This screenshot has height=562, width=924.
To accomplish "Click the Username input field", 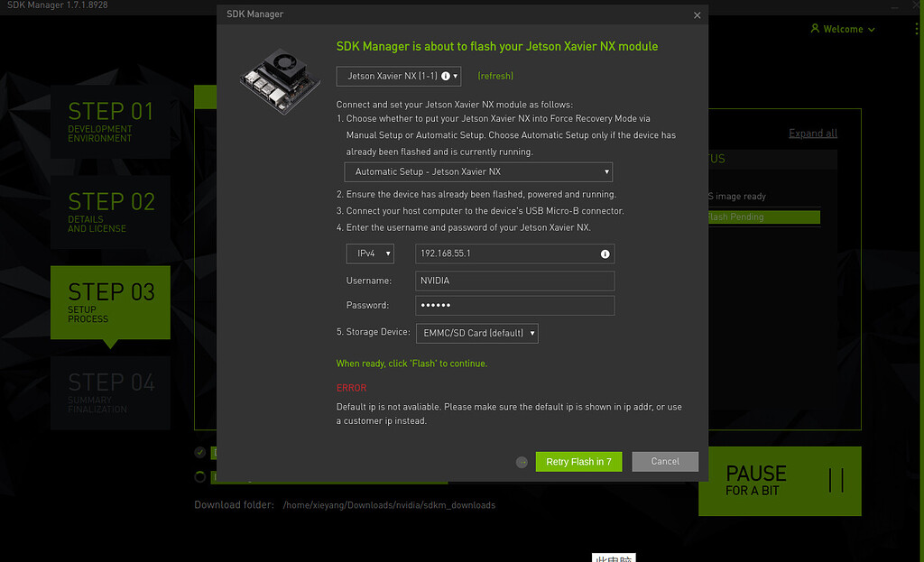I will click(514, 281).
